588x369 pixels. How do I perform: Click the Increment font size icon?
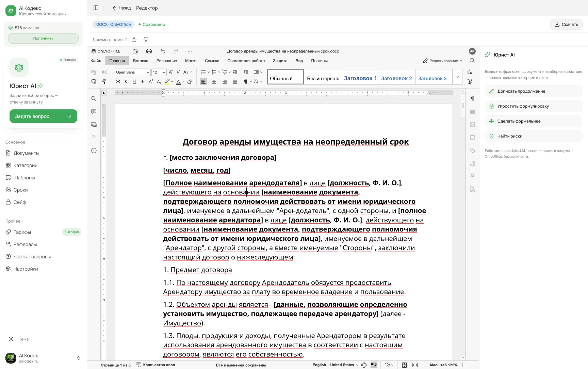170,72
